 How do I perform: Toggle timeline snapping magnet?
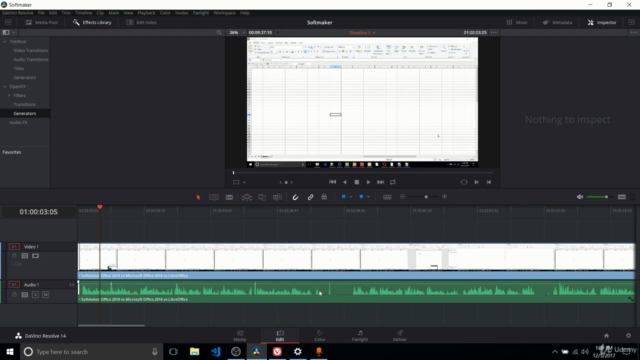(x=295, y=197)
